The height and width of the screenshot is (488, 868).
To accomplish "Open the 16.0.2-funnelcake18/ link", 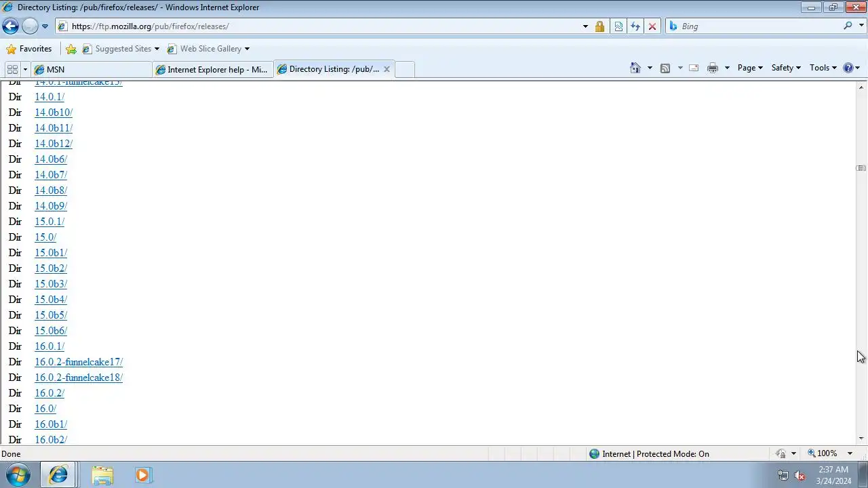I will 79,378.
